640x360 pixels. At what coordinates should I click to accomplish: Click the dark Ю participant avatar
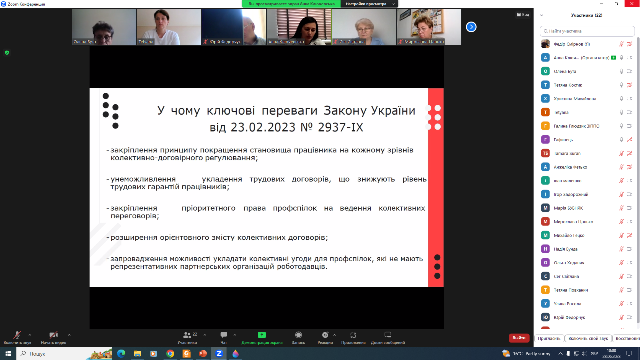coord(545,317)
